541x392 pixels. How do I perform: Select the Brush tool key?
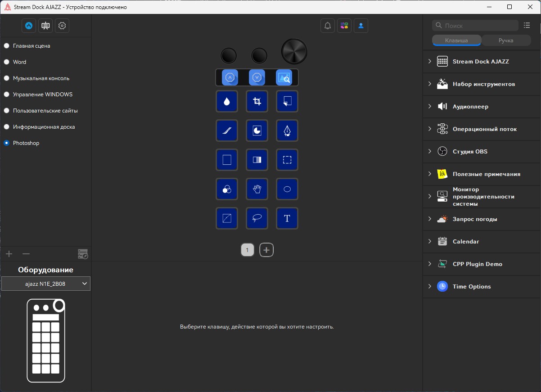coord(227,131)
